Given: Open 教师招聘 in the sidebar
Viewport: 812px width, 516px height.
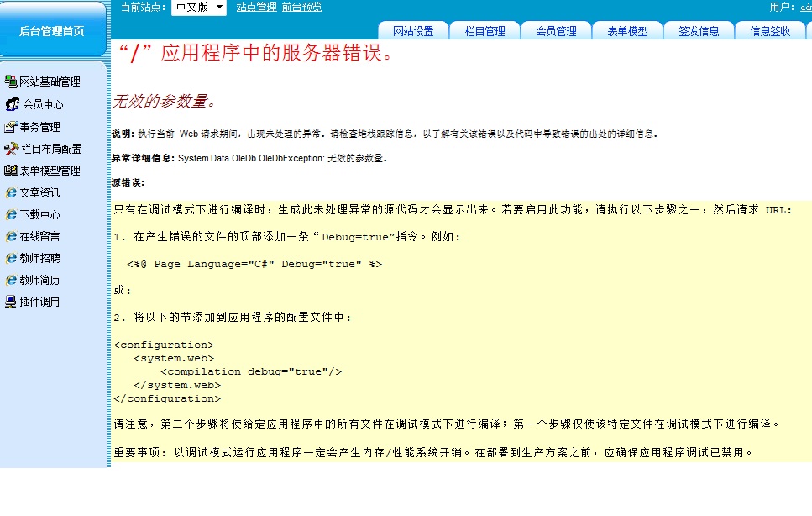Looking at the screenshot, I should (39, 258).
